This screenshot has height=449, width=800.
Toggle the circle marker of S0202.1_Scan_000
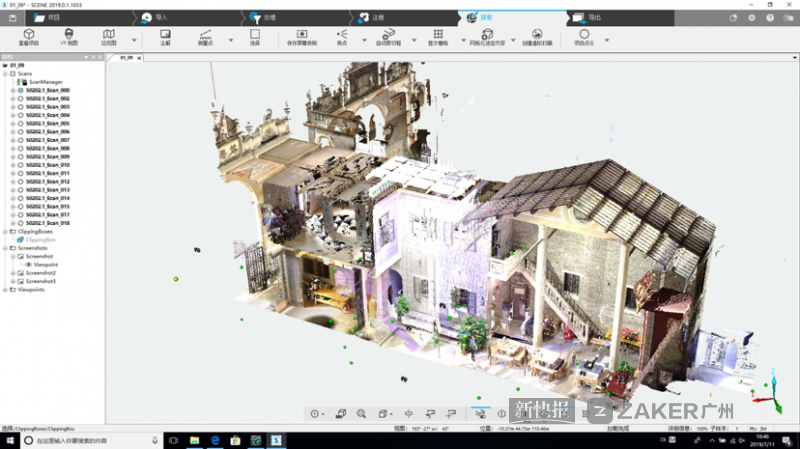[x=20, y=91]
